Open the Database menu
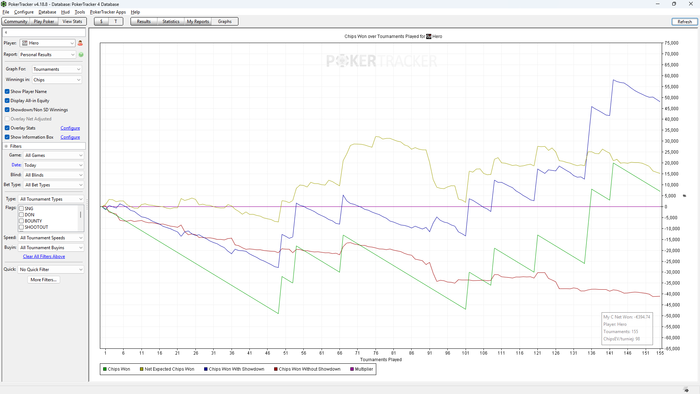Screen dimensions: 700x394 [x=47, y=12]
